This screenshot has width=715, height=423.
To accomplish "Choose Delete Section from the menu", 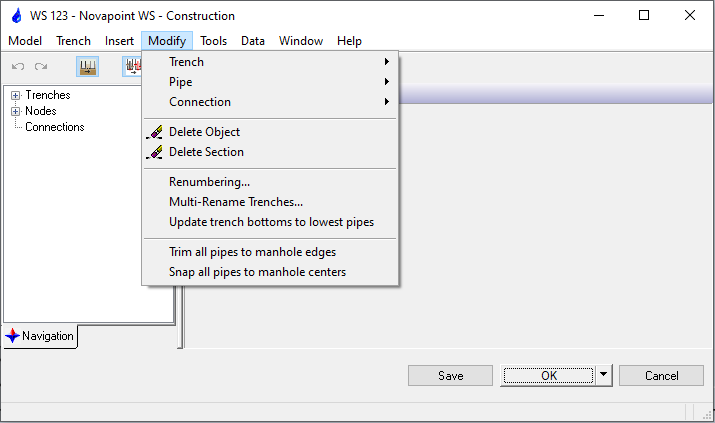I will [206, 152].
